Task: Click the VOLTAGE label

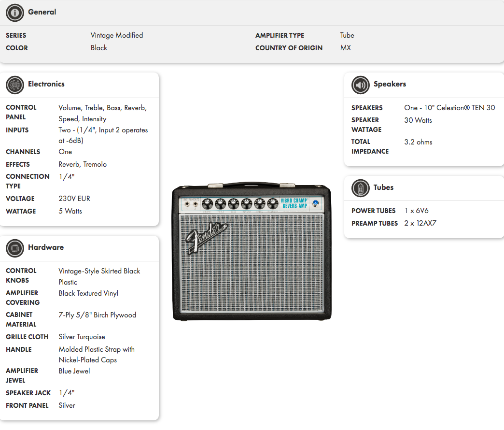Action: [x=20, y=199]
